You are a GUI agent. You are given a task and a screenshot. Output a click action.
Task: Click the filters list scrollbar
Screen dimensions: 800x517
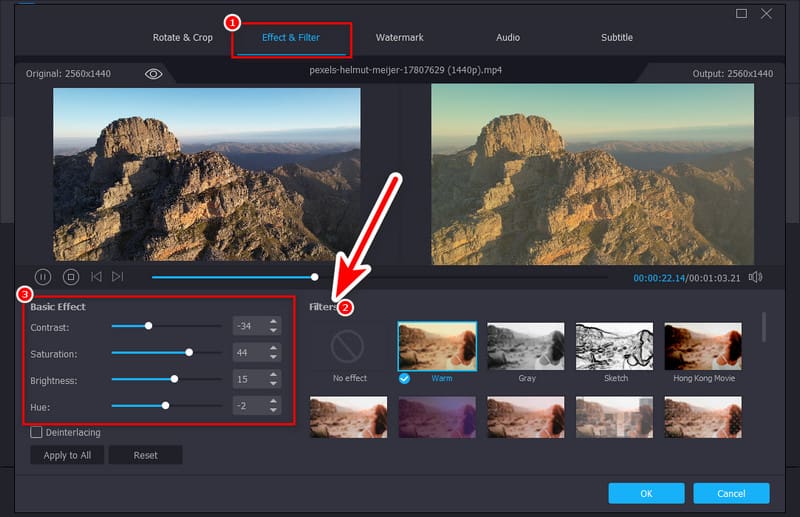pyautogui.click(x=763, y=328)
